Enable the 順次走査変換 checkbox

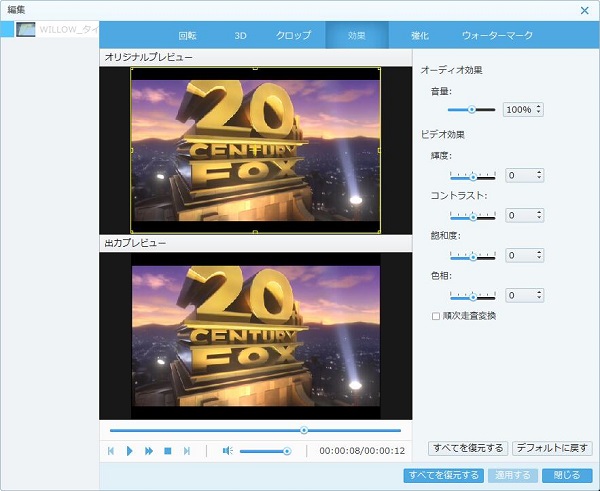pyautogui.click(x=435, y=316)
